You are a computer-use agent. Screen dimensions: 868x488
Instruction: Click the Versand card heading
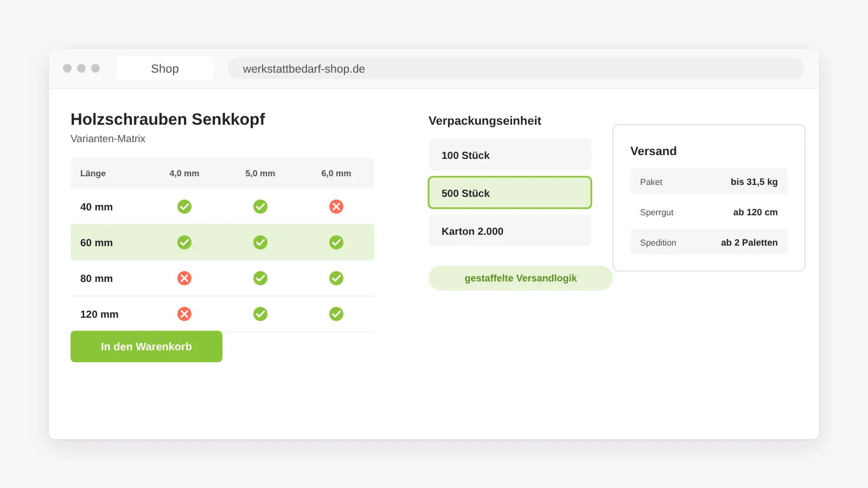[653, 151]
